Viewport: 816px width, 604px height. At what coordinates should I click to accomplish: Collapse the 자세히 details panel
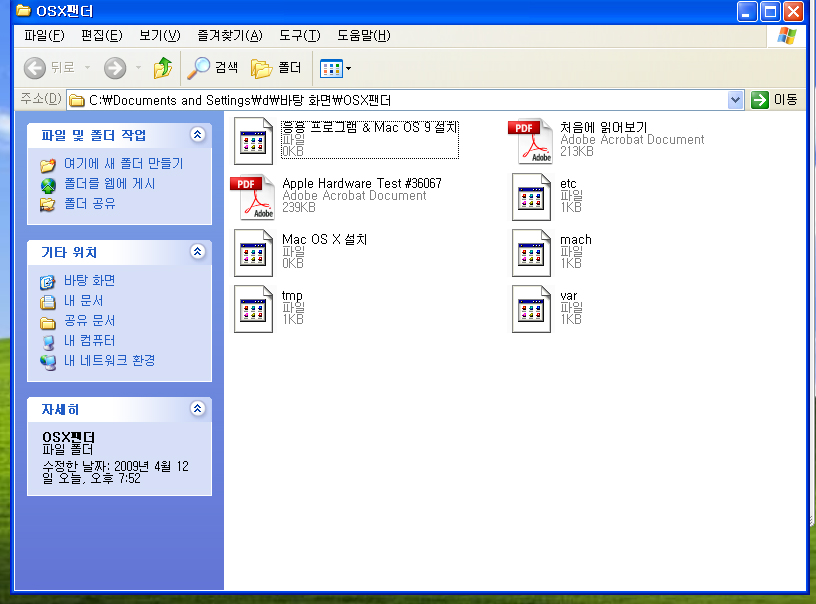(197, 409)
